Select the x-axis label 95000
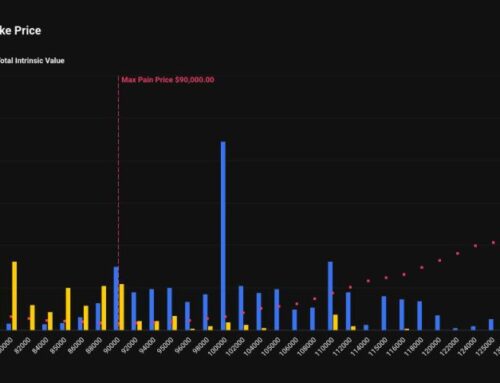500x383 pixels. (x=165, y=346)
